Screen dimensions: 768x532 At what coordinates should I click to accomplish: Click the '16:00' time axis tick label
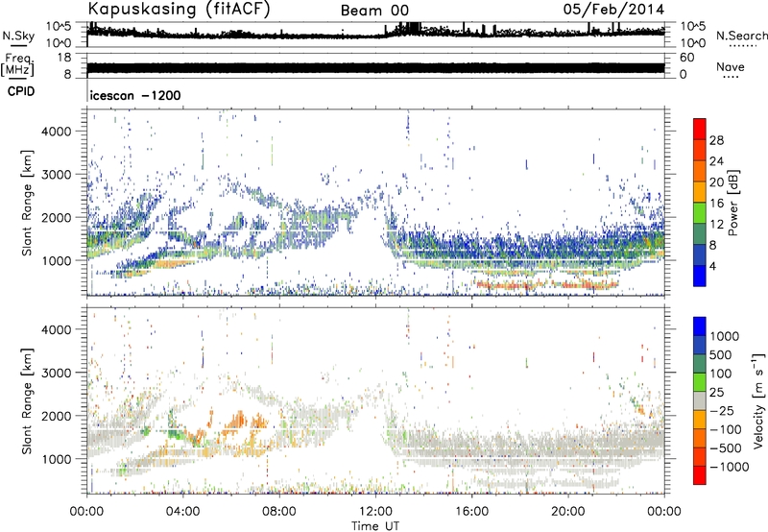471,512
